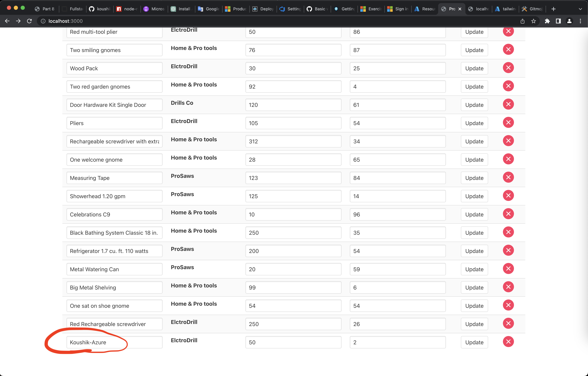Remove the Measuring Tape row

pos(508,177)
